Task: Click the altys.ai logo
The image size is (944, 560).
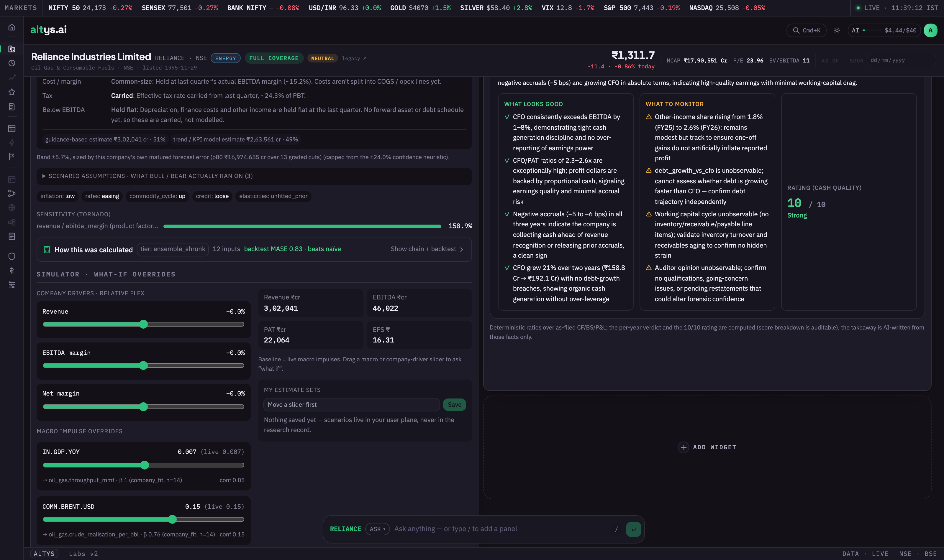Action: [48, 29]
